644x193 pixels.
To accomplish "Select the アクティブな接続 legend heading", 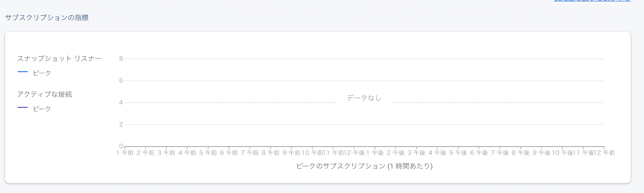I will click(45, 94).
